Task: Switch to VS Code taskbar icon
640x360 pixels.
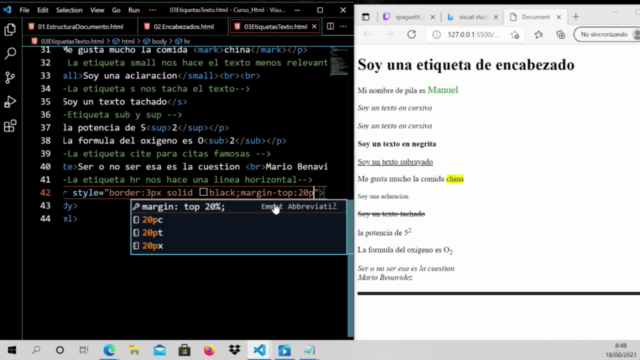Action: click(x=259, y=350)
